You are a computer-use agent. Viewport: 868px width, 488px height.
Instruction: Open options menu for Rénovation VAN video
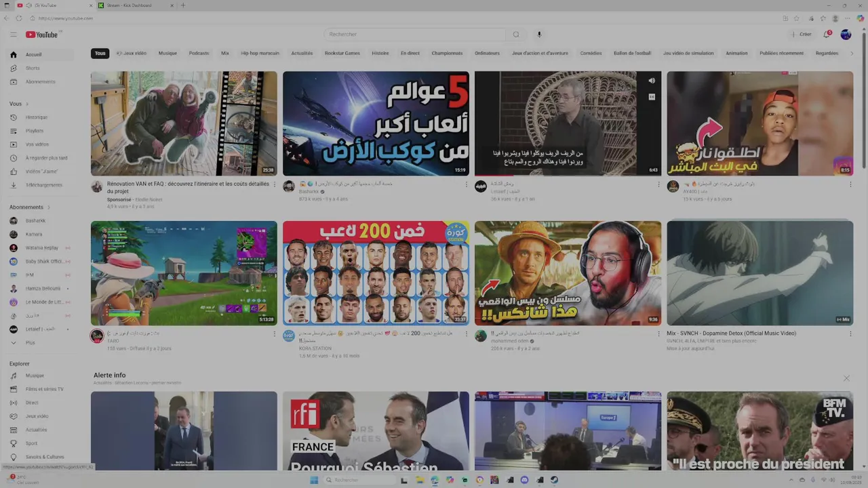pos(275,184)
